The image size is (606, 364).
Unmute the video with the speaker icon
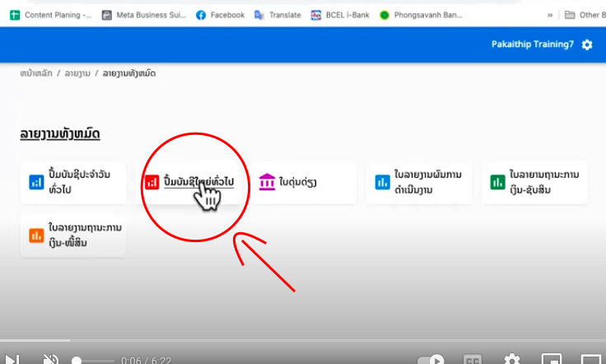[x=50, y=359]
